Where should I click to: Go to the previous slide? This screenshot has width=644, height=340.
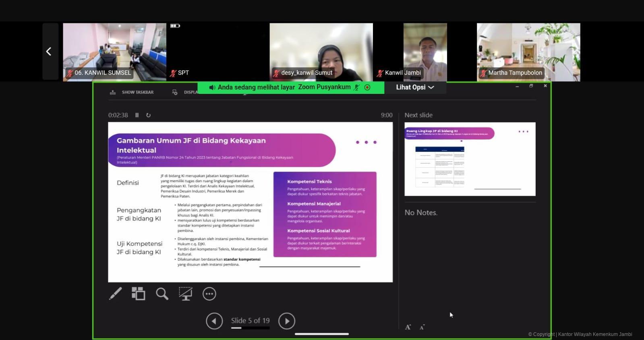click(x=214, y=321)
